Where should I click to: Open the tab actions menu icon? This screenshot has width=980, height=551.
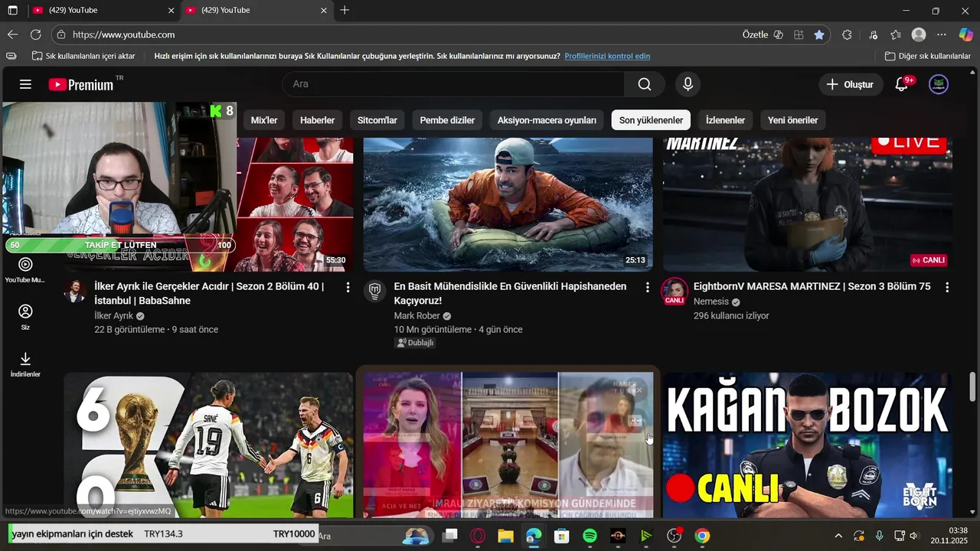pos(12,11)
